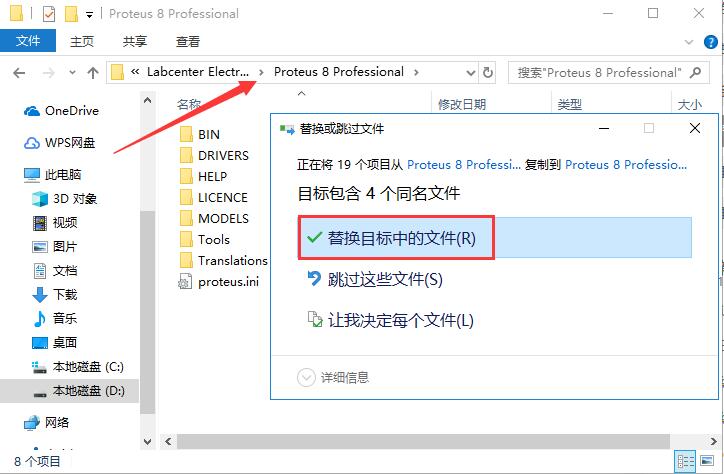724x474 pixels.
Task: Click Labcenter Electr... breadcrumb segment
Action: [198, 72]
